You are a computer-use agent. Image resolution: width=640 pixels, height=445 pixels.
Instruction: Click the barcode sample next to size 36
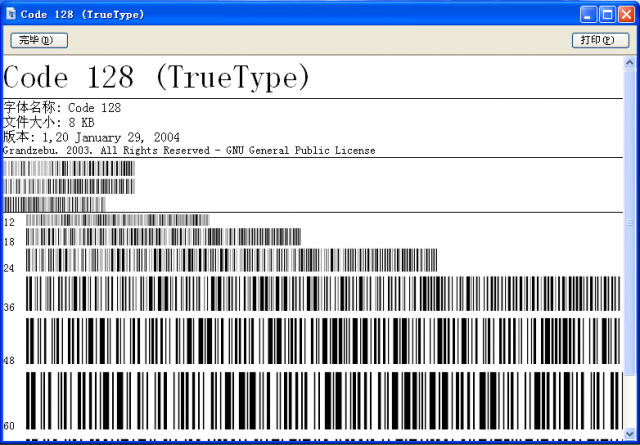coord(323,294)
